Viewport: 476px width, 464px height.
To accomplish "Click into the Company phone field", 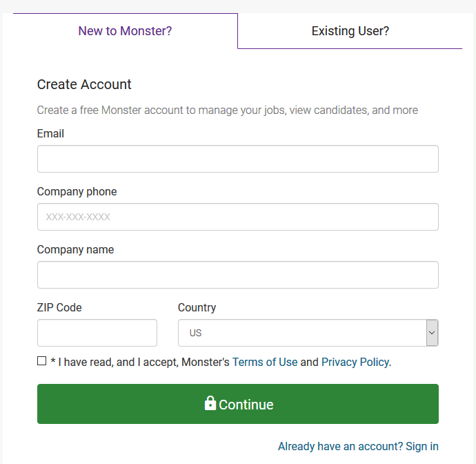I will [238, 217].
